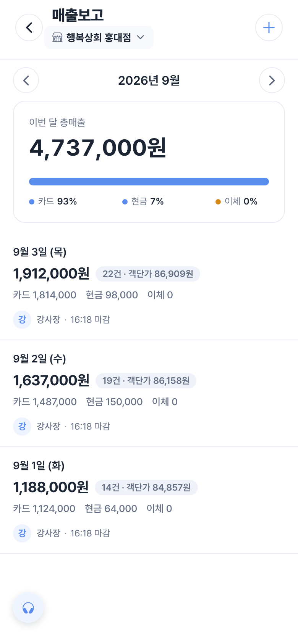Tap the 4,737,000원 total sales card
The height and width of the screenshot is (644, 298).
[x=149, y=162]
